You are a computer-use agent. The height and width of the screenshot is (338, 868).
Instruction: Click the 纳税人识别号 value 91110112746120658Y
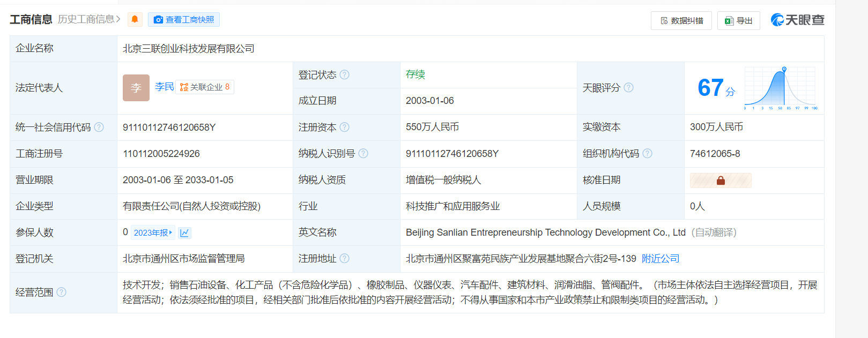(452, 154)
